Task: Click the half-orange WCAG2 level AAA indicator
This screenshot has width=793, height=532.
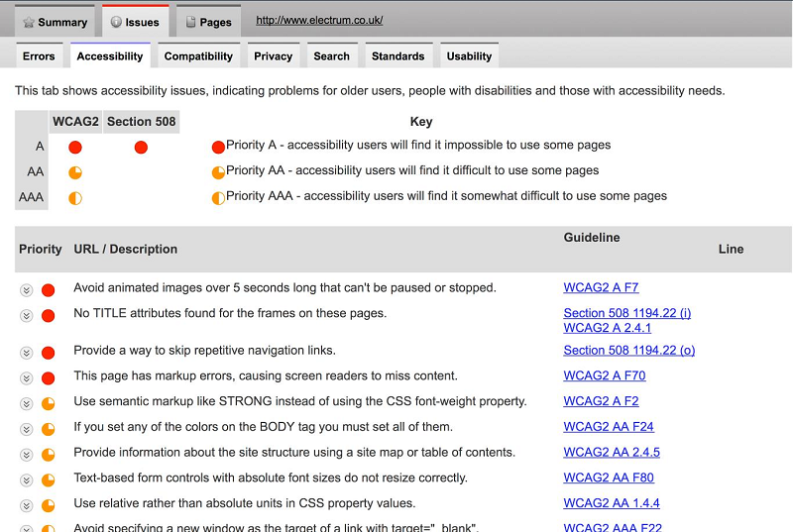Action: coord(75,198)
